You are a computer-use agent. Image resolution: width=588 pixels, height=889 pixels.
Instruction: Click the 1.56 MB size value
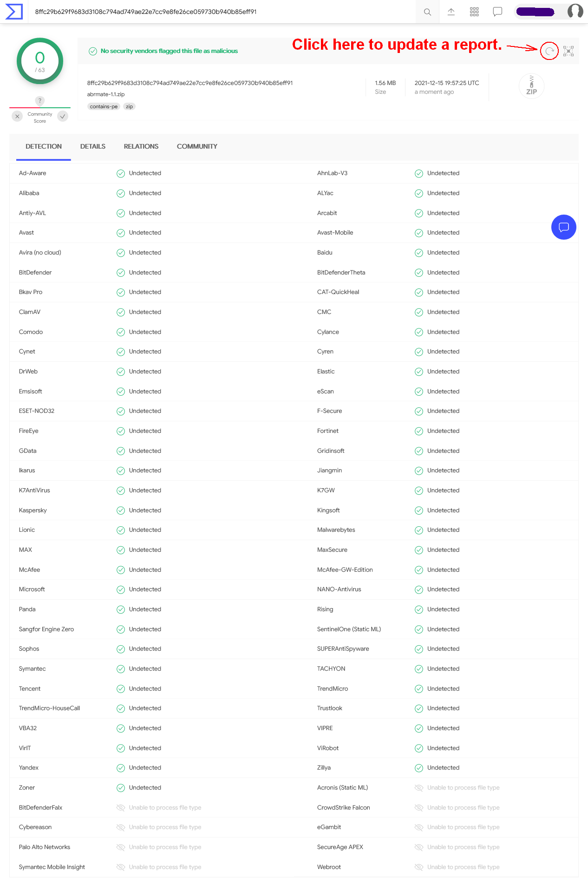click(385, 83)
